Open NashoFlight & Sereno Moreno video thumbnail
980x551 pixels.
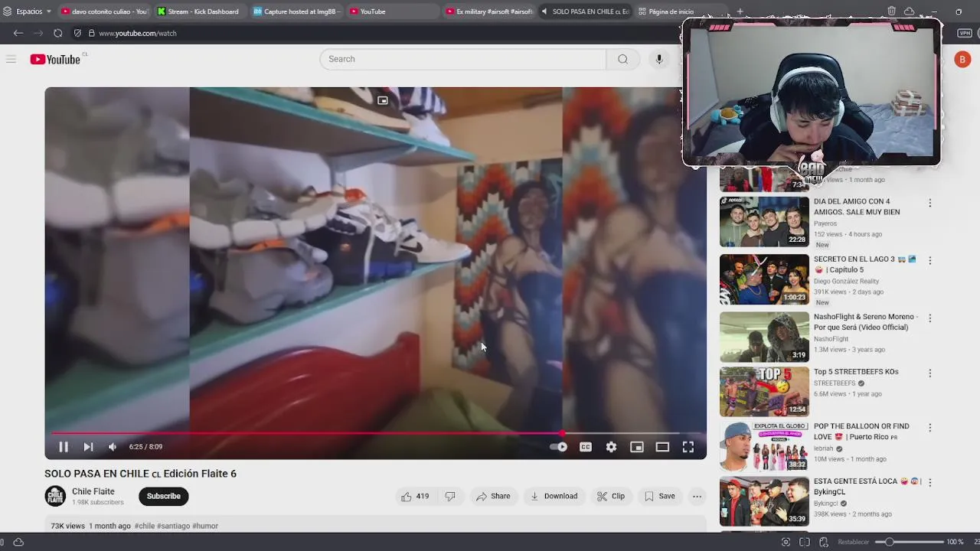(x=764, y=337)
